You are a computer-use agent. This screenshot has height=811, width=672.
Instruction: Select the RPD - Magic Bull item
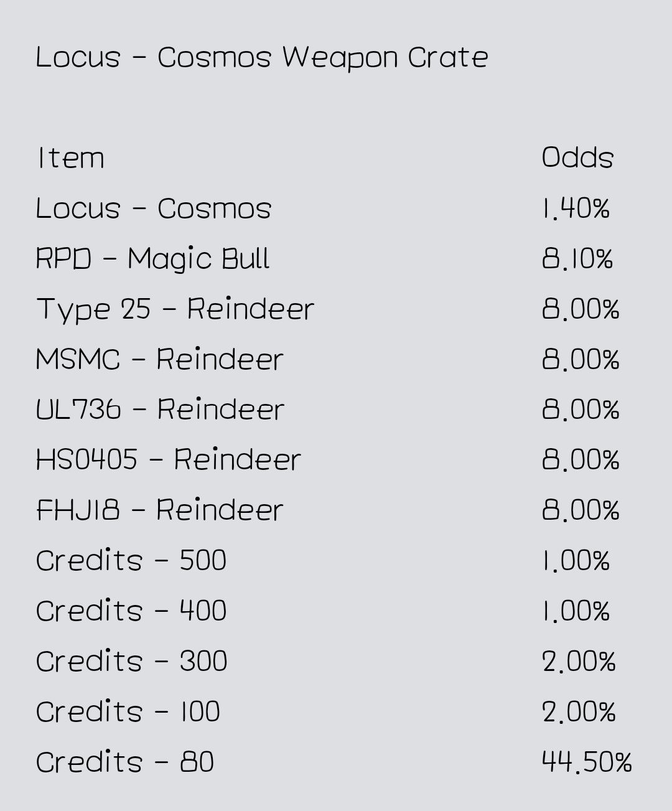[x=152, y=259]
